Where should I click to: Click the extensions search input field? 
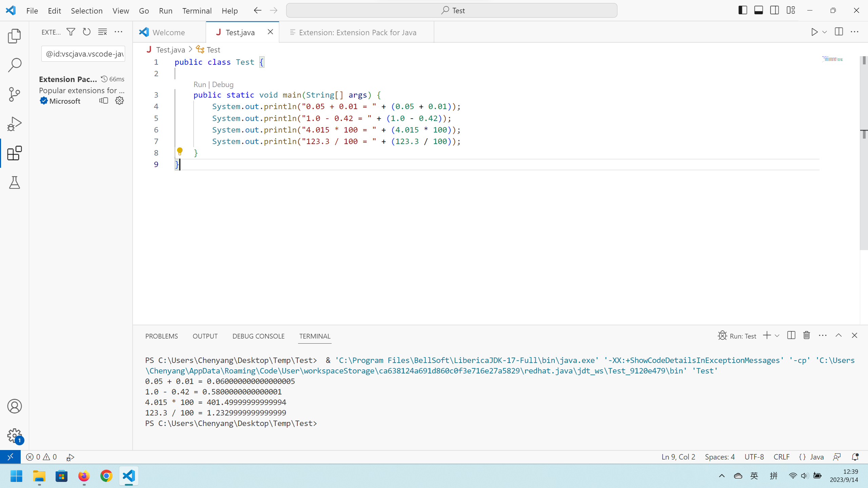point(83,54)
